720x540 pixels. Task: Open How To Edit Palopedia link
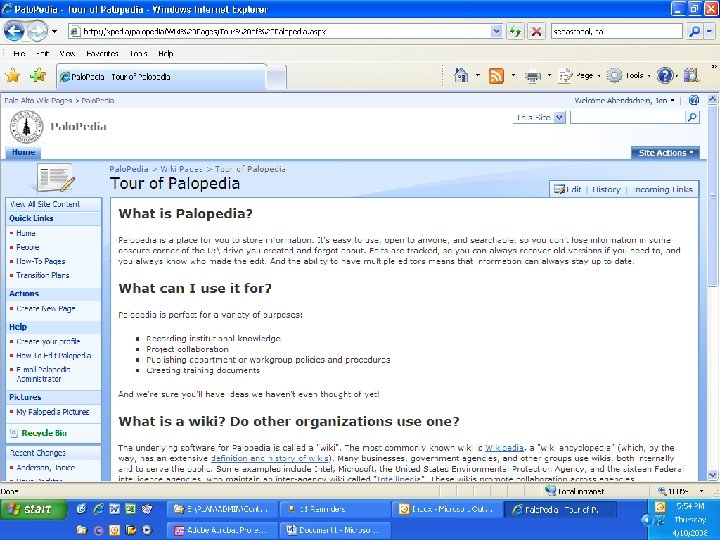tap(53, 355)
